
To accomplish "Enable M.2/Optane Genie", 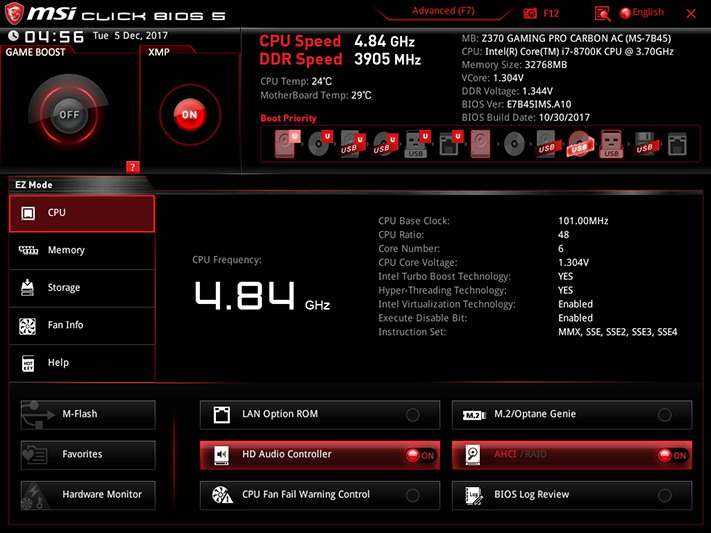I will pyautogui.click(x=572, y=414).
